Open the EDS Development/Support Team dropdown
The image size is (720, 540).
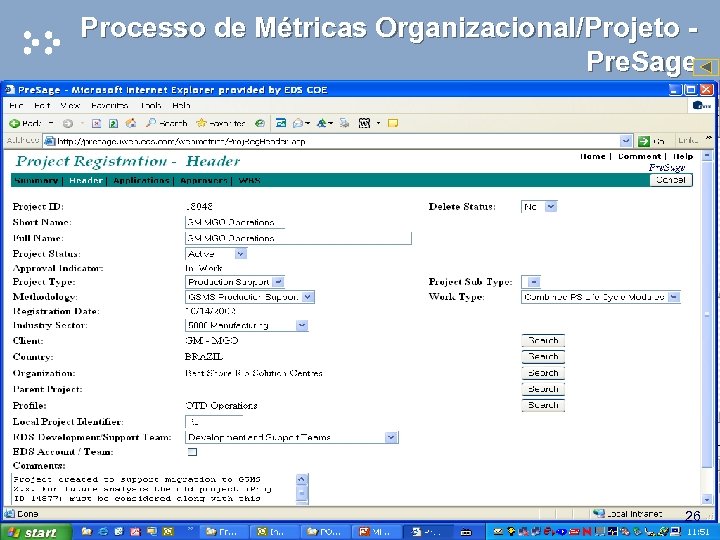[391, 437]
